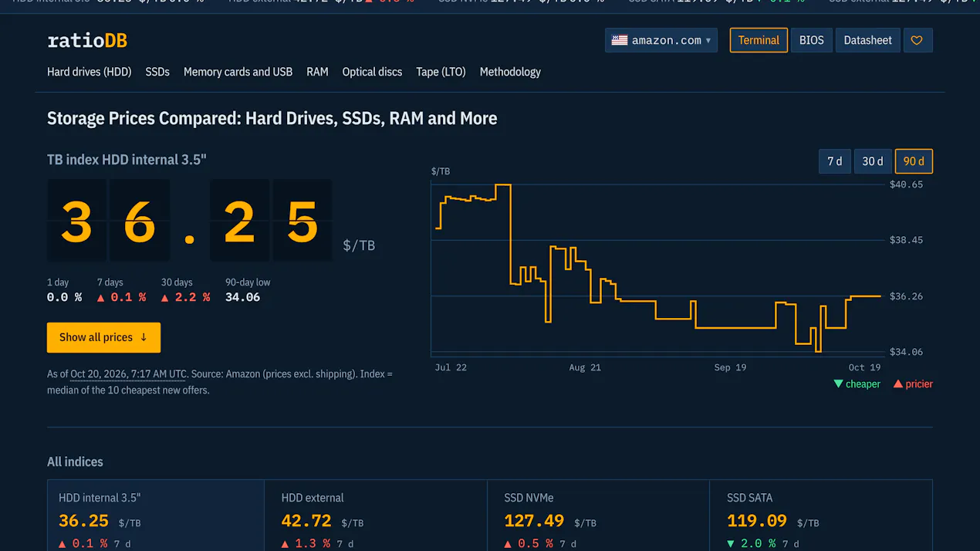
Task: Switch to the Datasheet theme
Action: (x=867, y=40)
